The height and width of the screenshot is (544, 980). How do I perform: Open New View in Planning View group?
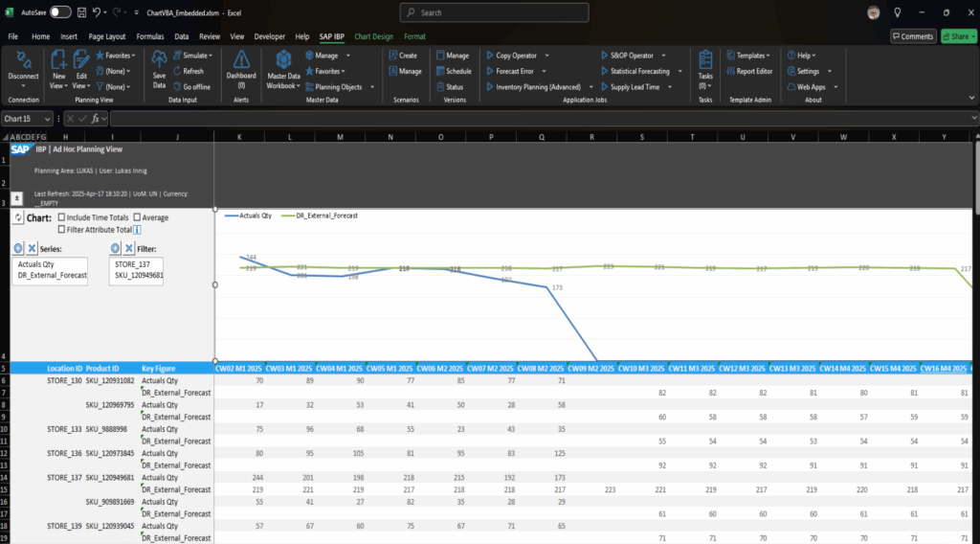tap(58, 69)
